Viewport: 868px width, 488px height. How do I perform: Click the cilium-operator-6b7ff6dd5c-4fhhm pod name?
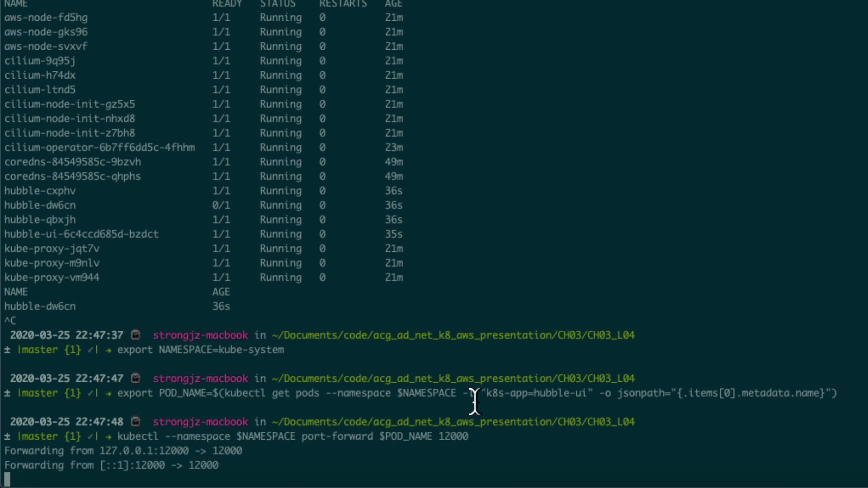[x=99, y=147]
